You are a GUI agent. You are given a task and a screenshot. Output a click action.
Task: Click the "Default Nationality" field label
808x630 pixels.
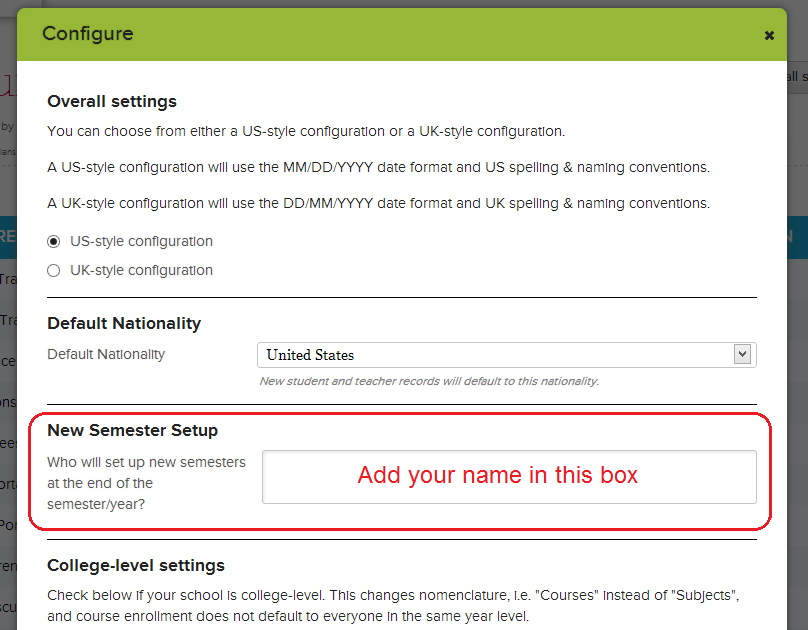tap(106, 354)
